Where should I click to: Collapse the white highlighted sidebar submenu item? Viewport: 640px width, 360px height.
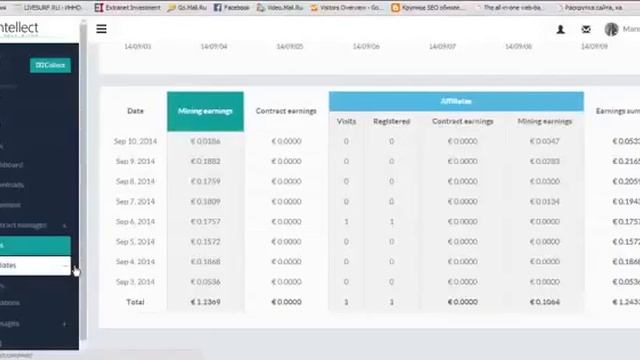[x=35, y=265]
